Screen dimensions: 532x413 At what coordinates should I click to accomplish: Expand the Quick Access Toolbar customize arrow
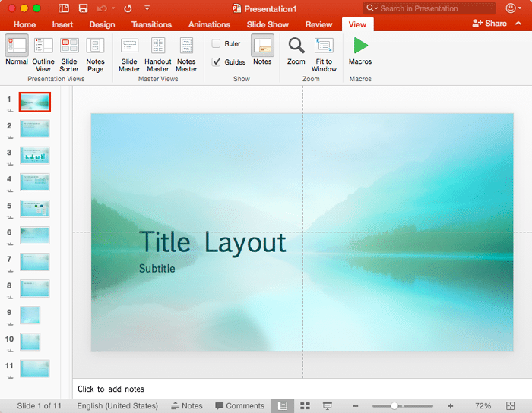coord(147,8)
